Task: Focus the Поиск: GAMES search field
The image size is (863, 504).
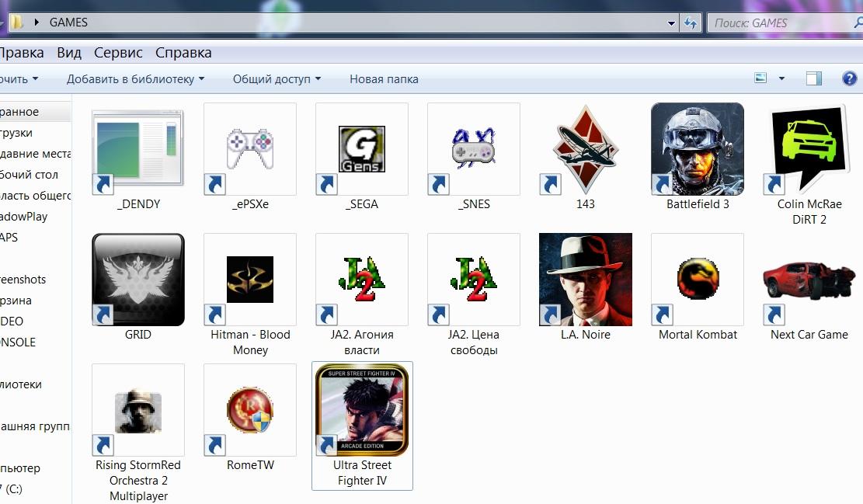Action: point(785,23)
